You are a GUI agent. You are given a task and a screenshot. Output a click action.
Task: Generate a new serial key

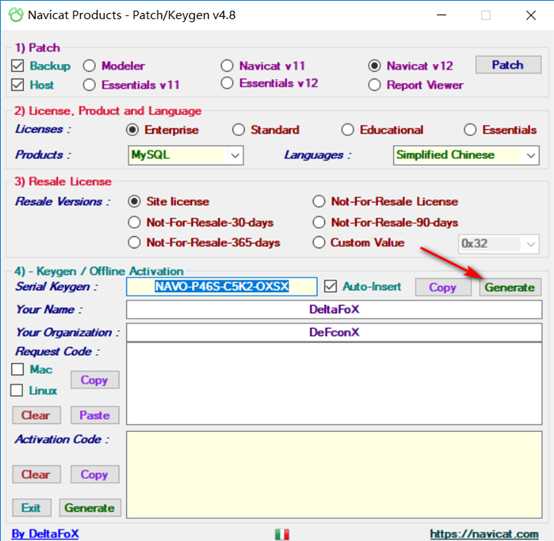[x=510, y=287]
